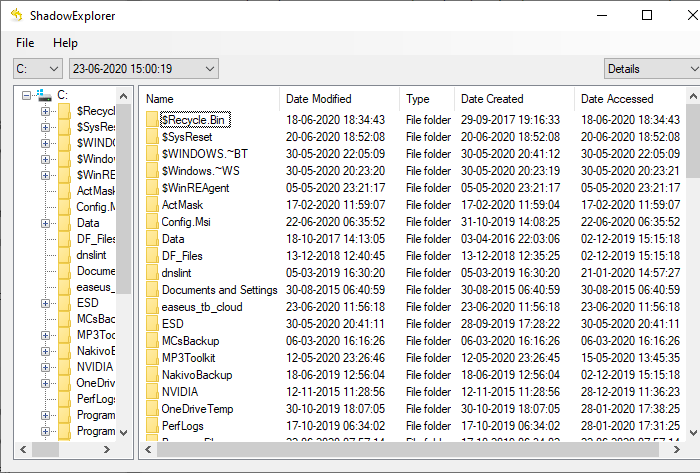Open the shadow copy date dropdown
Viewport: 700px width, 473px height.
(144, 69)
